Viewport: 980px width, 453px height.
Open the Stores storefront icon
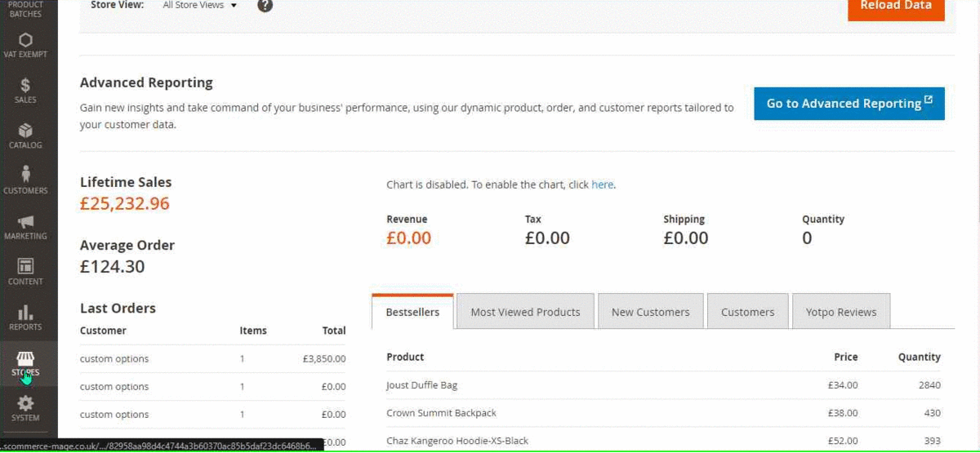coord(25,359)
